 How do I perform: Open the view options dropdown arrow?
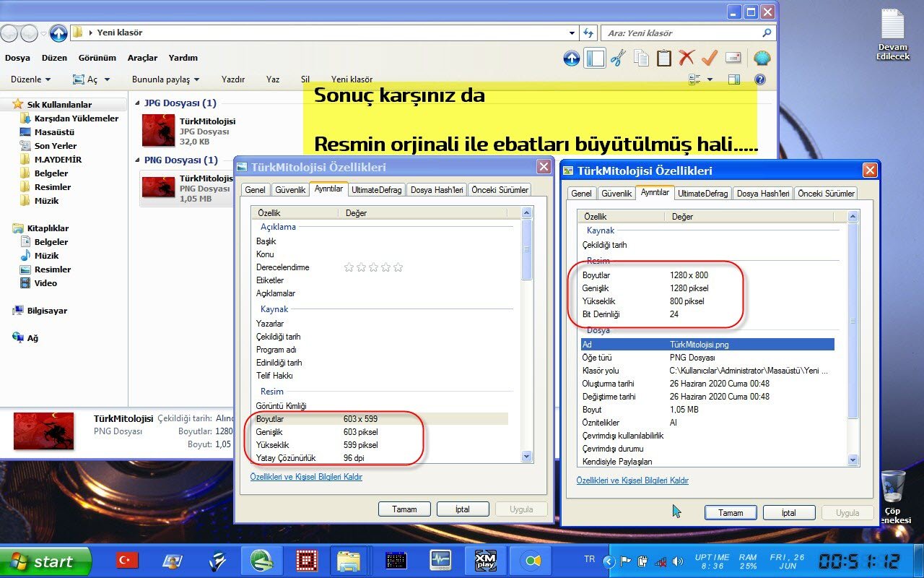pos(710,79)
